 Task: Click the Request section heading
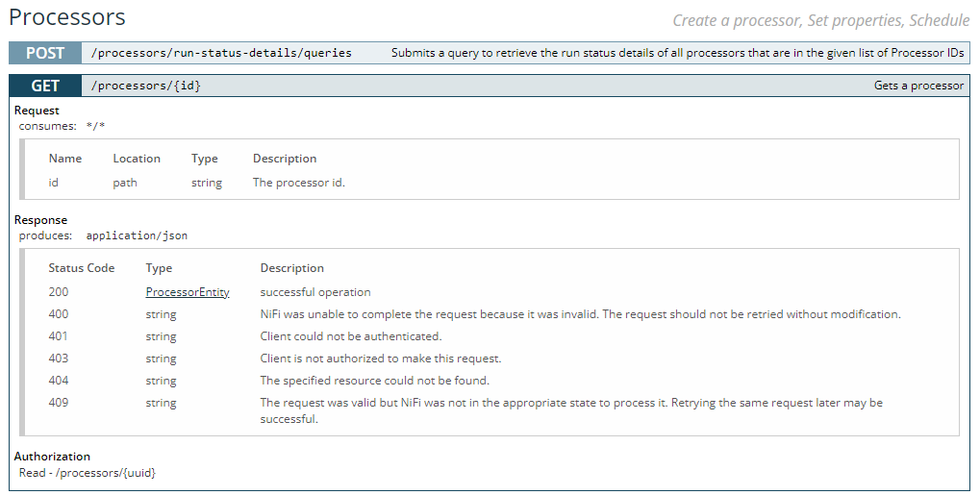tap(37, 111)
